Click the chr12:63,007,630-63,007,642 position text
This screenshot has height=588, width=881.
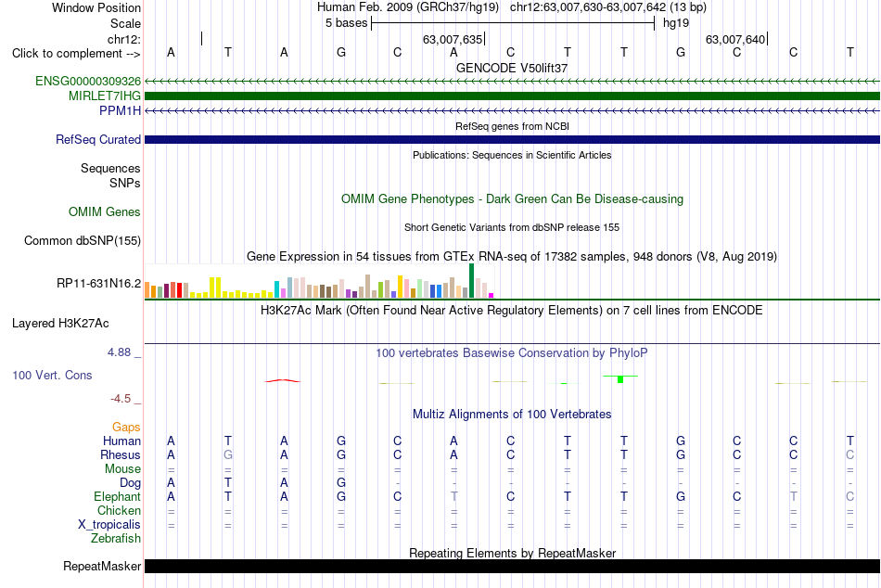(x=588, y=7)
